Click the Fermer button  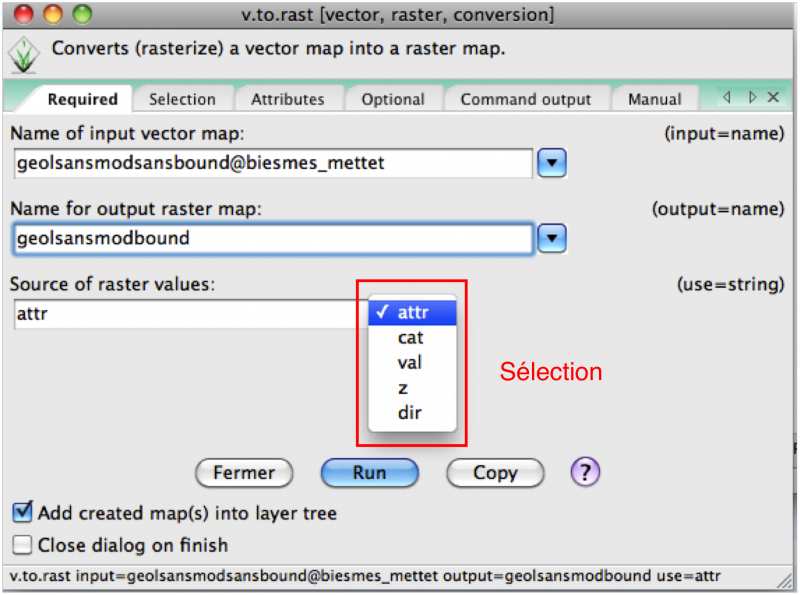[x=244, y=473]
